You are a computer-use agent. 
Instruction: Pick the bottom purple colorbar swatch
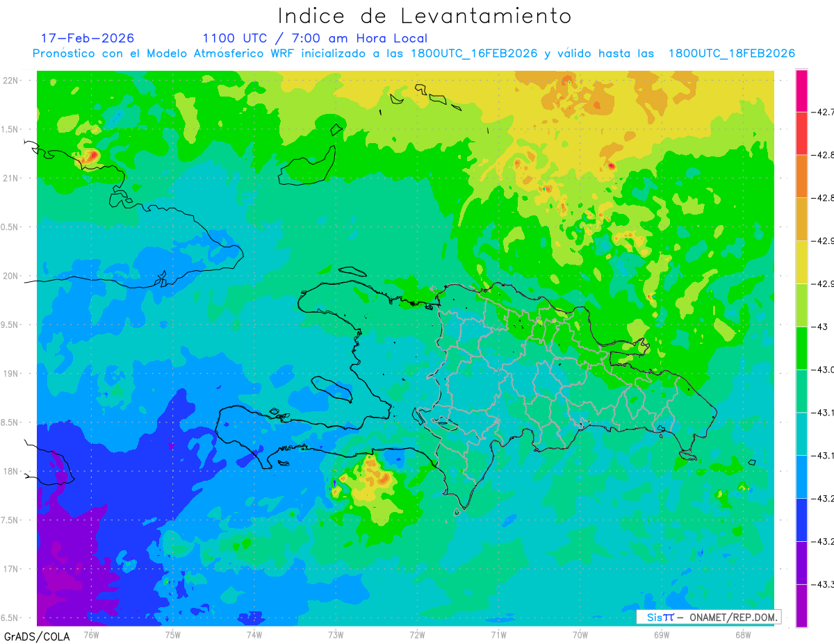pyautogui.click(x=801, y=606)
